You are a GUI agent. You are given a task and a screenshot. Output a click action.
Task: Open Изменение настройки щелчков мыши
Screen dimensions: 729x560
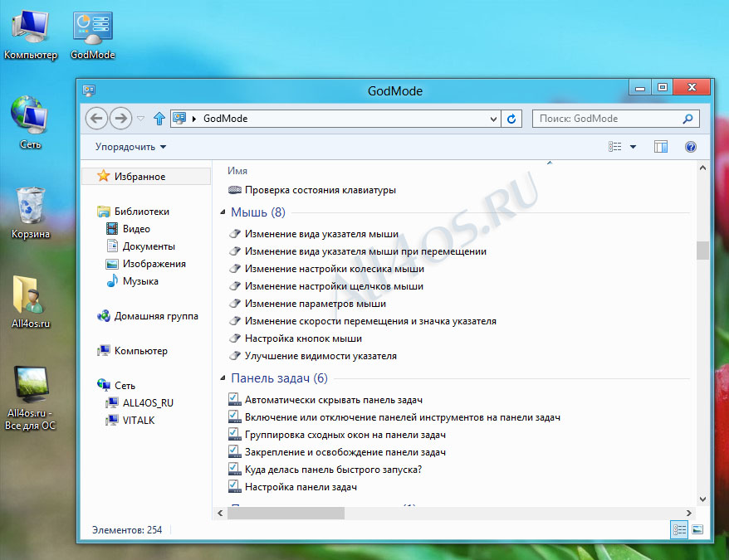(326, 286)
